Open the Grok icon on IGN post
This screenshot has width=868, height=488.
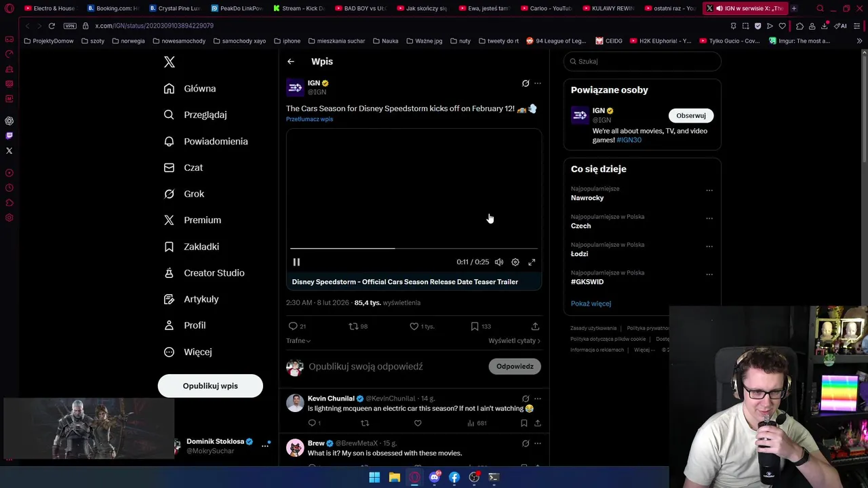coord(526,83)
